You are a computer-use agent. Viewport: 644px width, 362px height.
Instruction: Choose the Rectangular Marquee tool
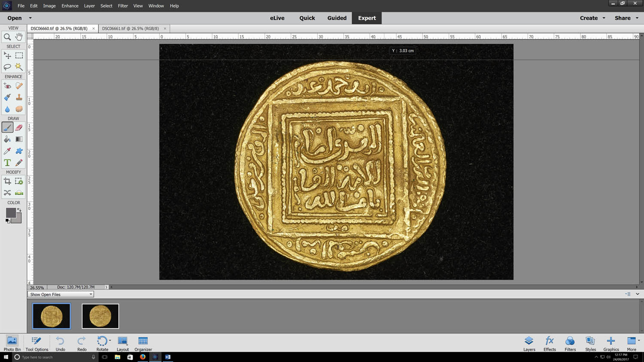click(x=19, y=55)
